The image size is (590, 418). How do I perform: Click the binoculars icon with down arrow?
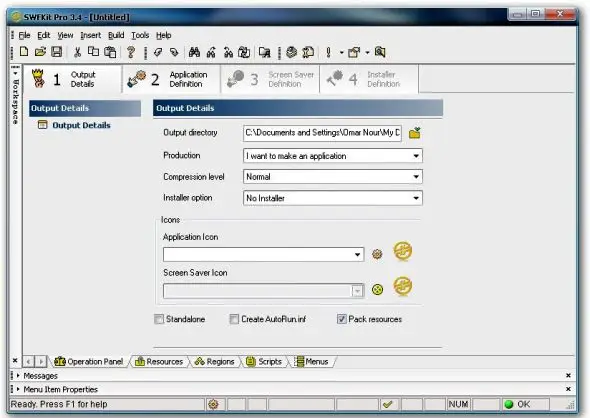228,52
